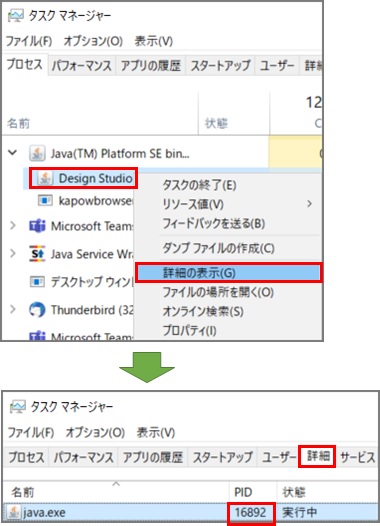
Task: Click the PID value 16892
Action: (x=251, y=513)
